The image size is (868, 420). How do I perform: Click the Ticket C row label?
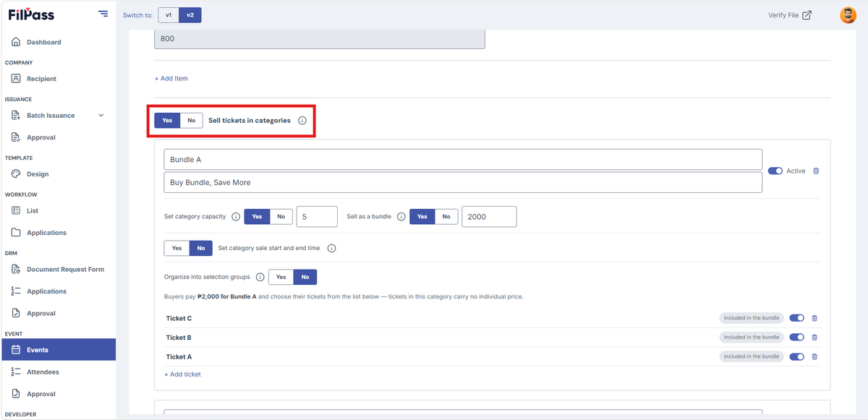[x=179, y=318]
